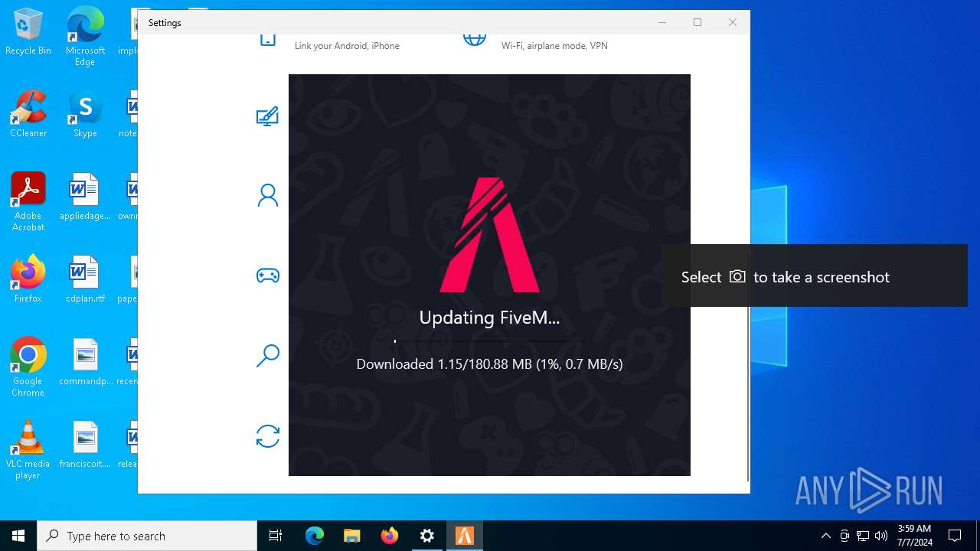980x551 pixels.
Task: Click 'Wi-Fi, airplane mode, VPN' text
Action: pyautogui.click(x=554, y=46)
